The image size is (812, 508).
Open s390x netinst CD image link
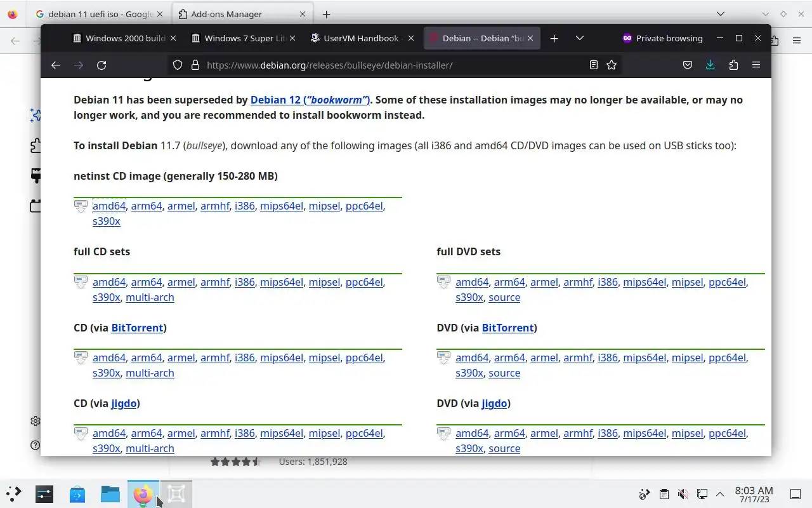(x=107, y=221)
